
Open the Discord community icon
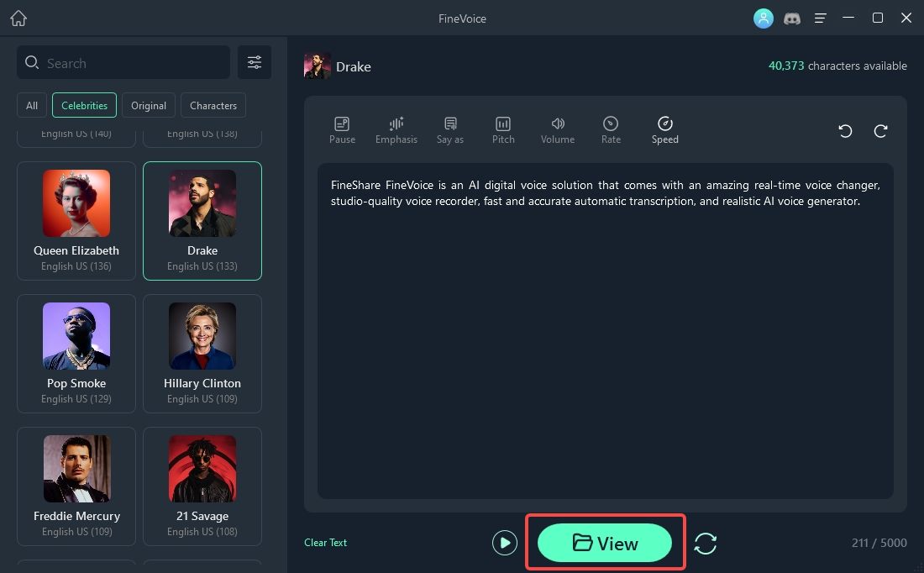tap(791, 18)
